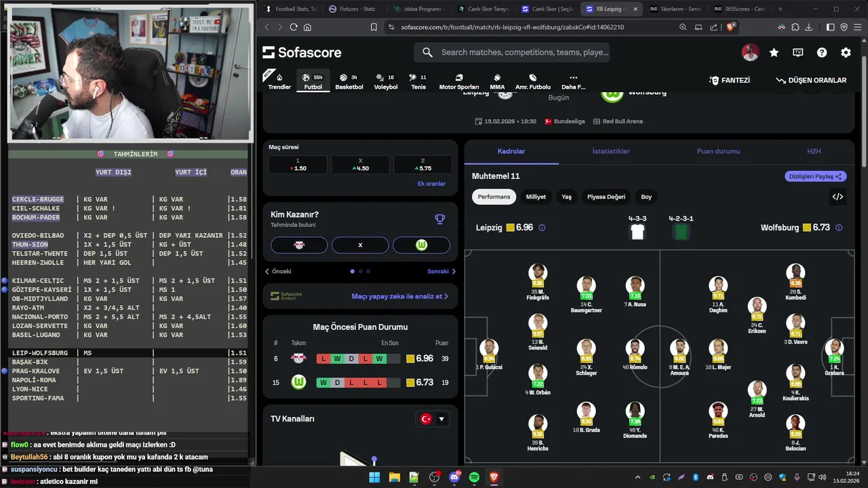Open the Daha F... more sports menu

[573, 81]
